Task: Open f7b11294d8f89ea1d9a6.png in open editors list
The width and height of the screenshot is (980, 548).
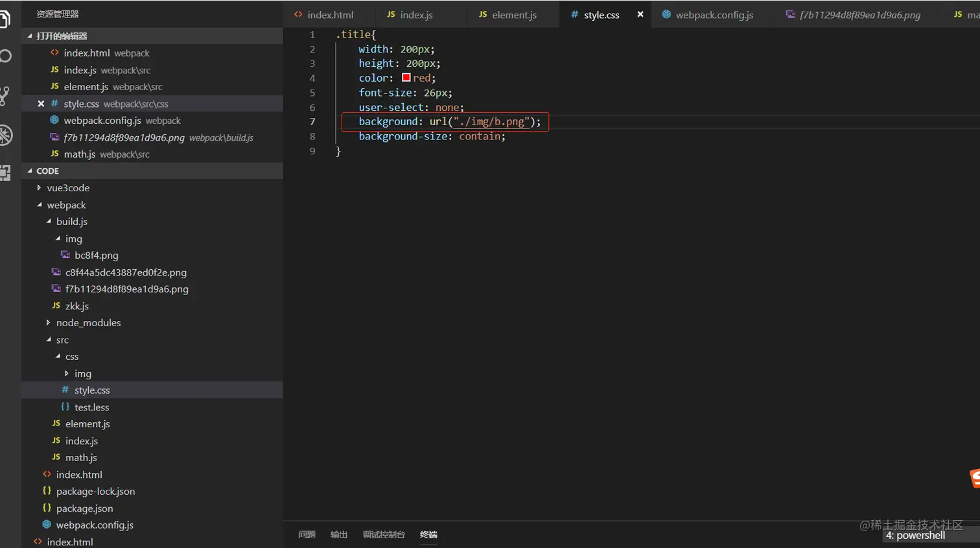Action: point(152,137)
